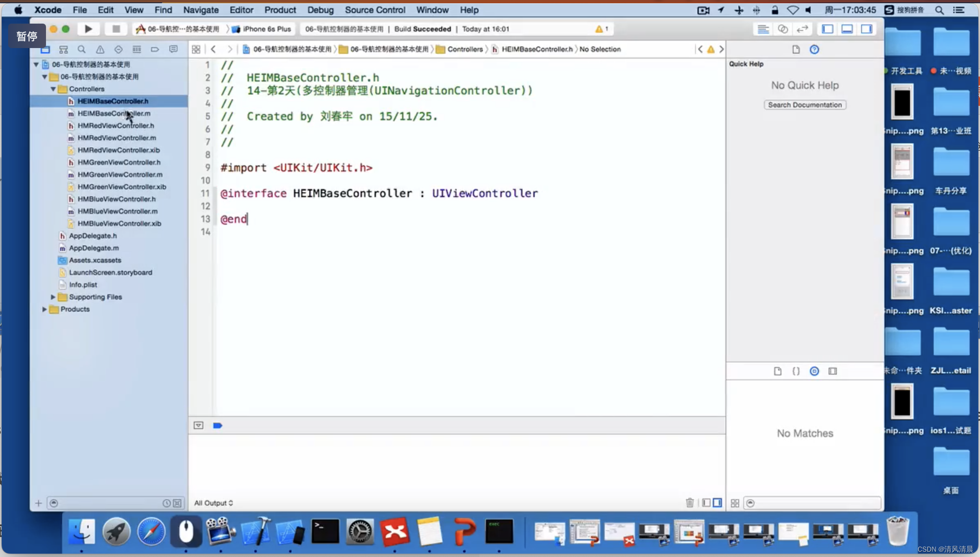Click the assistant editor icon in toolbar
Screen dimensions: 980x557
coord(782,29)
